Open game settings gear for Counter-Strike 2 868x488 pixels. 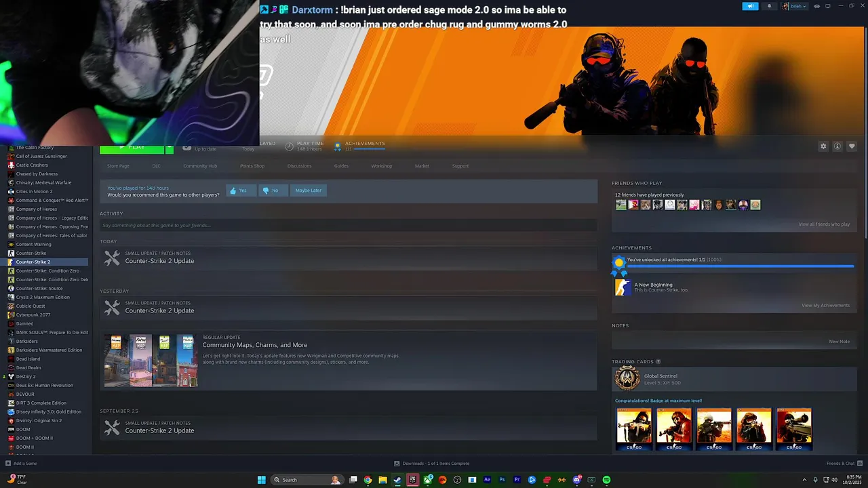click(823, 146)
